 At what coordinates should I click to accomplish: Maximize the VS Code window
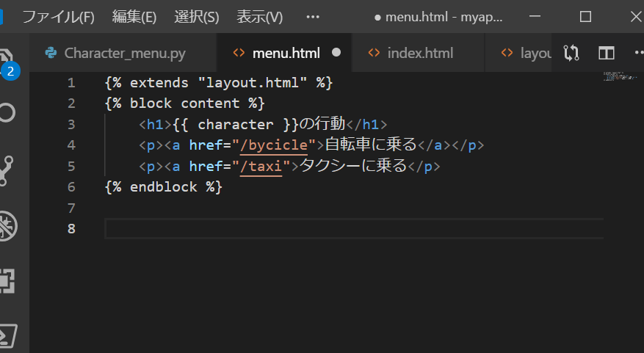click(585, 16)
